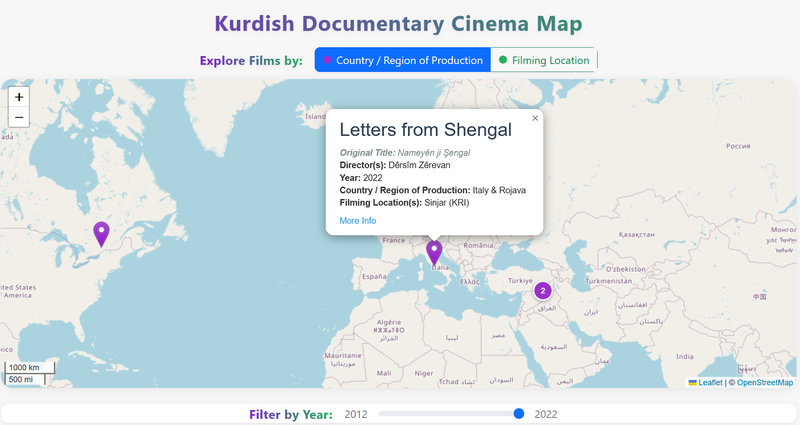Click the purple marker over Italy
This screenshot has width=800, height=425.
click(x=434, y=253)
